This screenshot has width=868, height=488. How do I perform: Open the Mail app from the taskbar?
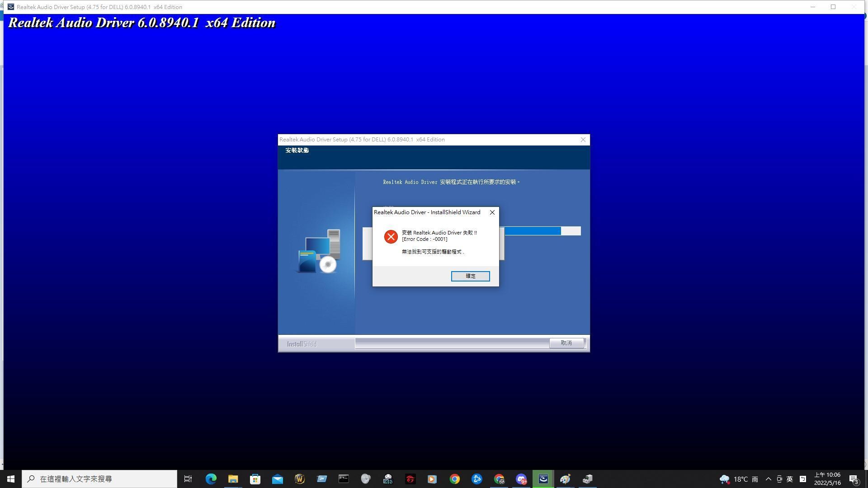(277, 479)
